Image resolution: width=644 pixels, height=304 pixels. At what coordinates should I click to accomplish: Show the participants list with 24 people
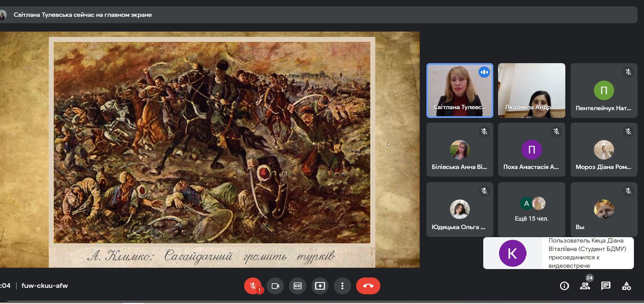(x=585, y=286)
